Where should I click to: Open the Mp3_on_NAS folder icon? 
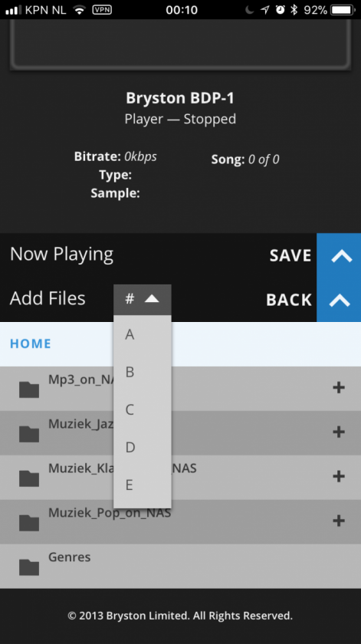(29, 389)
